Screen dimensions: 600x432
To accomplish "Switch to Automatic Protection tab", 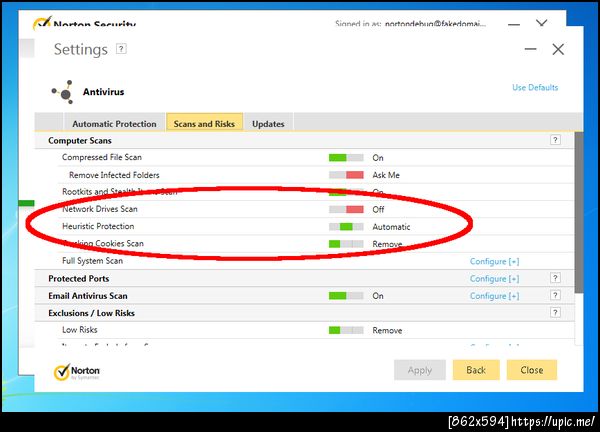I will click(x=114, y=124).
